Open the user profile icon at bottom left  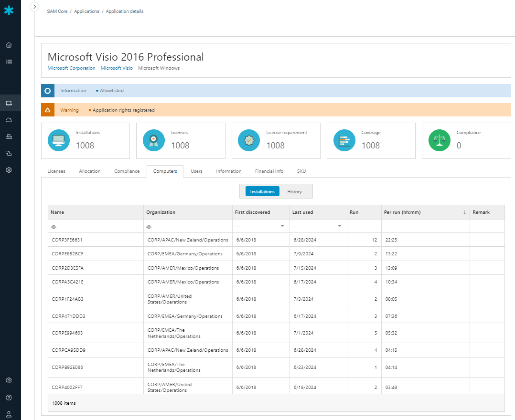(x=9, y=414)
